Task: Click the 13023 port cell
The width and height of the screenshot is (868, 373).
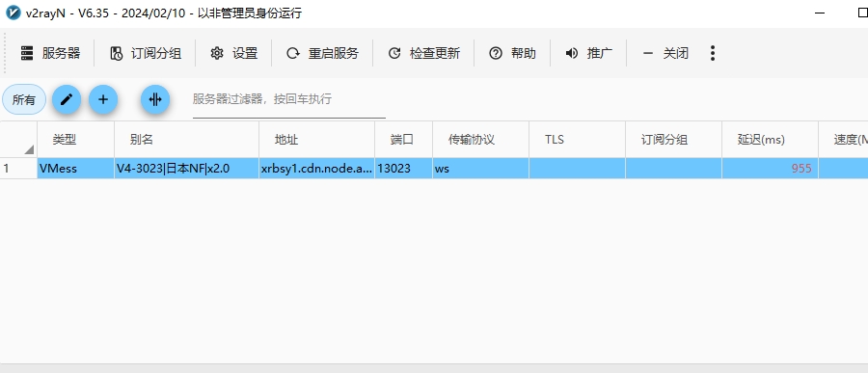Action: (x=403, y=169)
